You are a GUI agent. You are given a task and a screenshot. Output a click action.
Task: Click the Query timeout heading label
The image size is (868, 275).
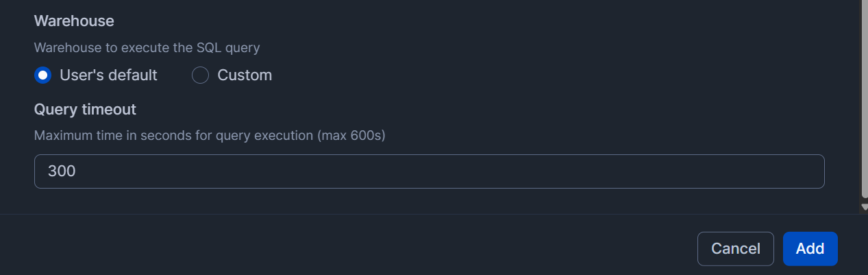point(85,109)
